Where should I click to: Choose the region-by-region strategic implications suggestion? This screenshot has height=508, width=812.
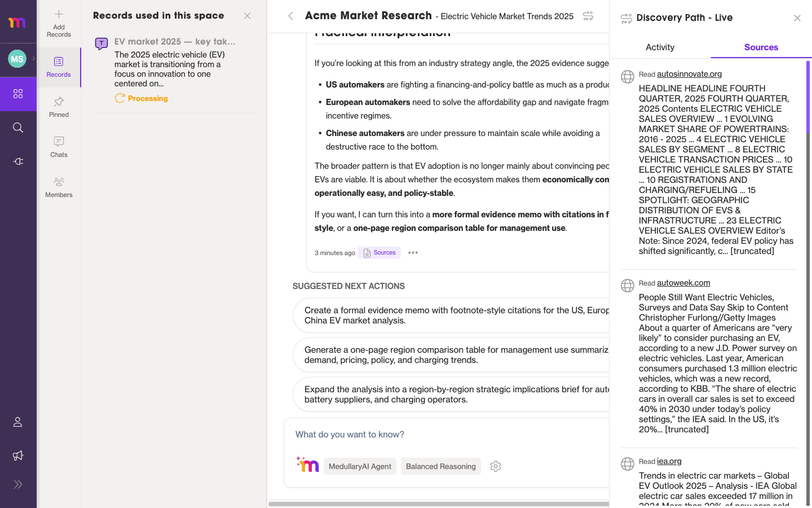point(451,395)
